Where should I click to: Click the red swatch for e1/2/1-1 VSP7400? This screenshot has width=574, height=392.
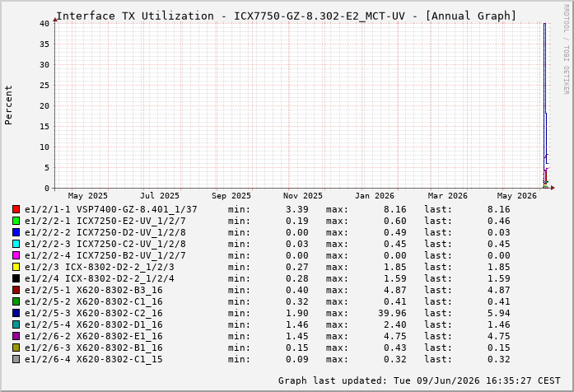pyautogui.click(x=16, y=209)
